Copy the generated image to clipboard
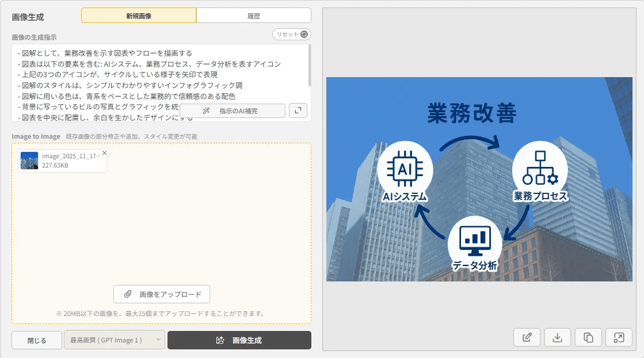Viewport: 644px width, 358px height. (x=588, y=337)
